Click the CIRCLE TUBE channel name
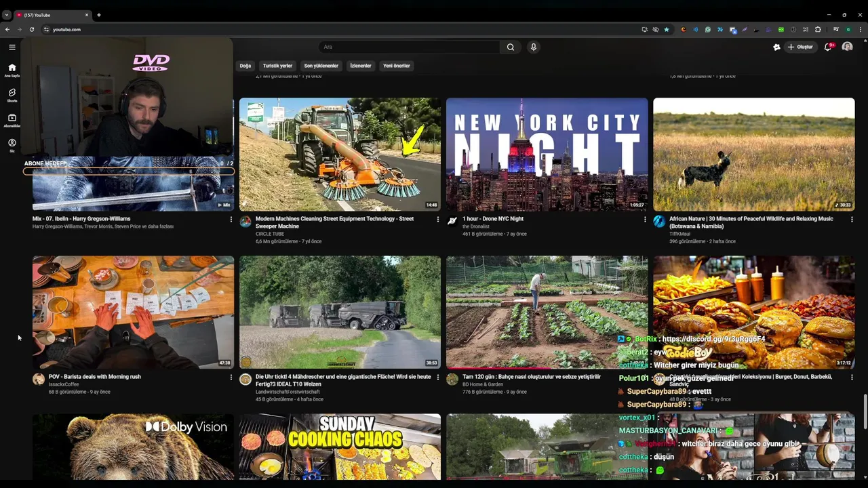 coord(270,234)
